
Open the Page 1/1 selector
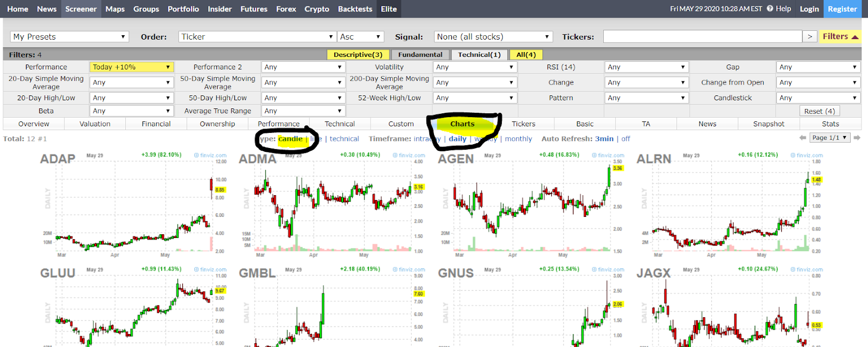[830, 138]
